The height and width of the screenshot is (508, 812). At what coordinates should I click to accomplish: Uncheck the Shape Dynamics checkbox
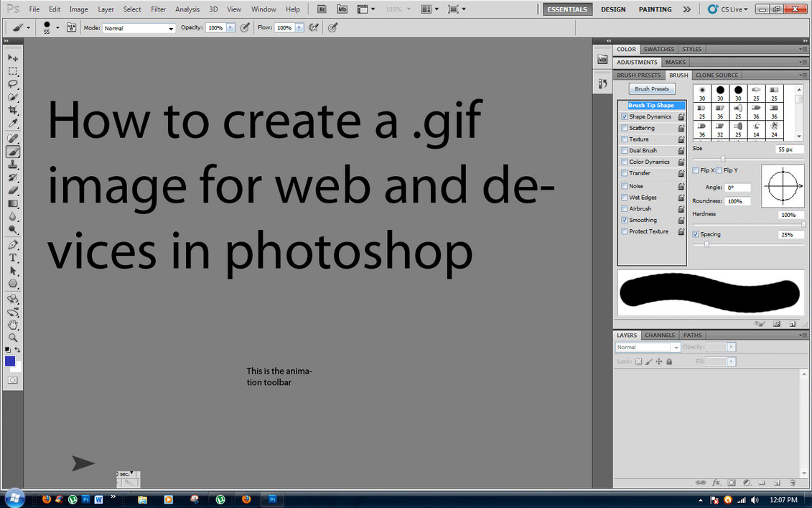(625, 116)
